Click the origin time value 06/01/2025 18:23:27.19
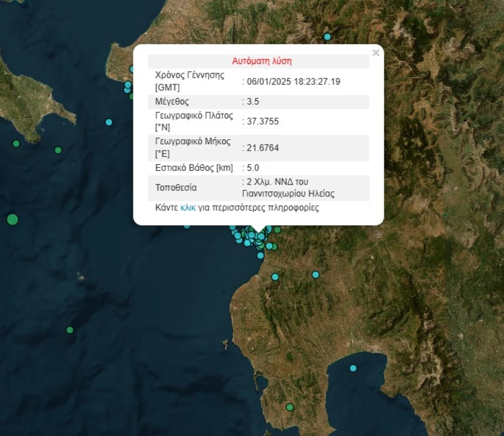The image size is (504, 436). pos(293,81)
